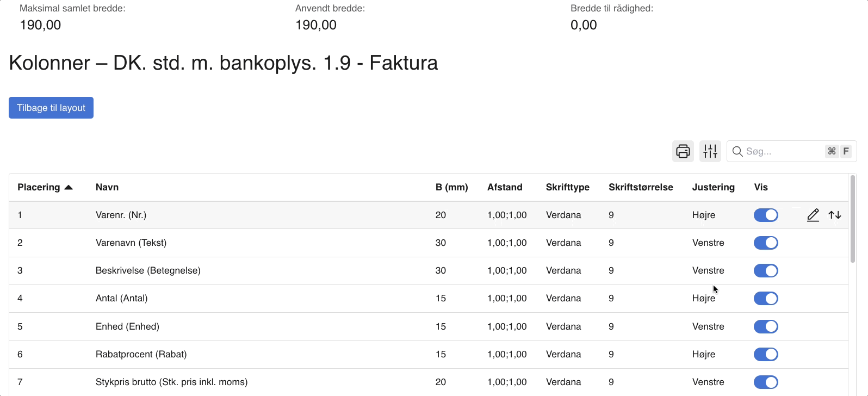Click the Skrifttype column header
Screen dimensions: 868x396
pyautogui.click(x=567, y=188)
